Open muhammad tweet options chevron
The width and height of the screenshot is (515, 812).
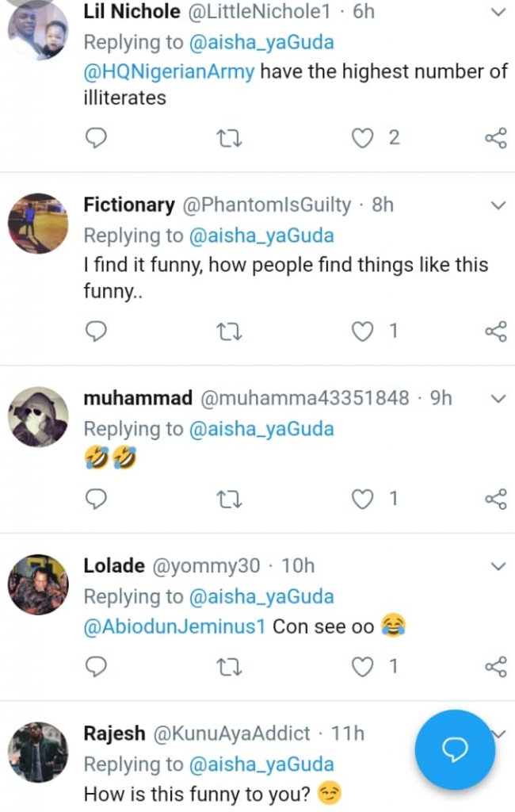(x=498, y=398)
